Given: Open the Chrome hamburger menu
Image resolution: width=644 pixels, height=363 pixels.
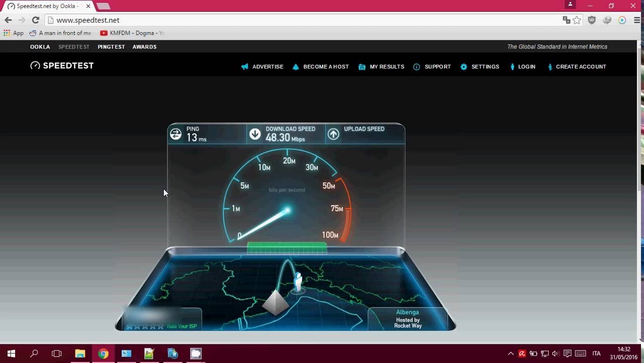Looking at the screenshot, I should pyautogui.click(x=637, y=20).
